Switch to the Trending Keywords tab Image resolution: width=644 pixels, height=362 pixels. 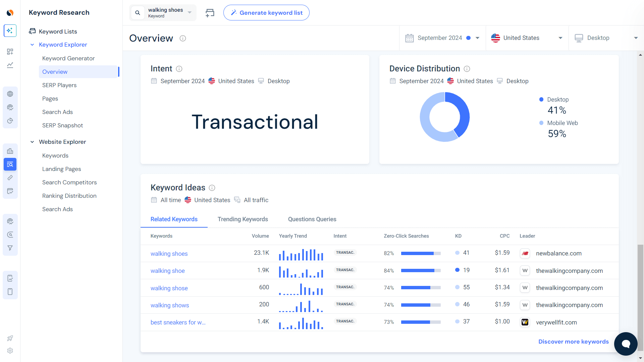tap(243, 219)
